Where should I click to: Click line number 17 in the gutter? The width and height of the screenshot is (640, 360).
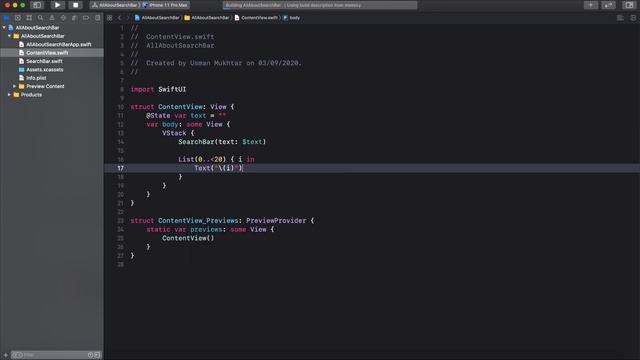120,168
